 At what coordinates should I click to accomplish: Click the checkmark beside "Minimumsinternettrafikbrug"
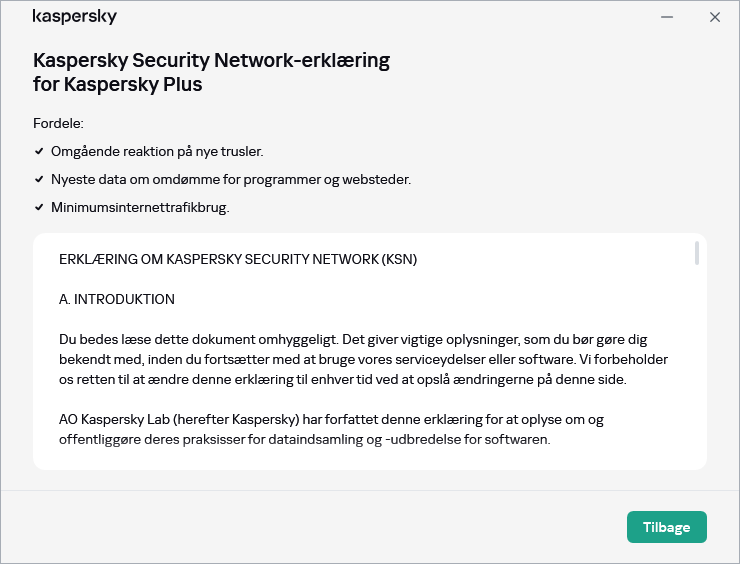pos(39,207)
